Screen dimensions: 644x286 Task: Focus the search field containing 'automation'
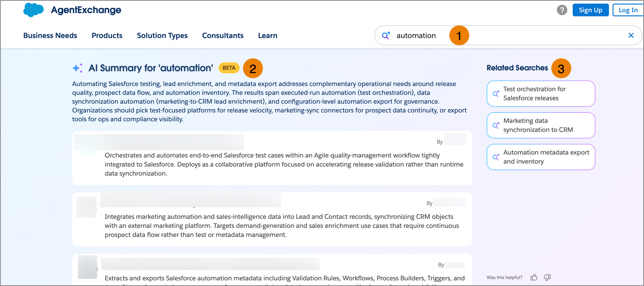(508, 35)
